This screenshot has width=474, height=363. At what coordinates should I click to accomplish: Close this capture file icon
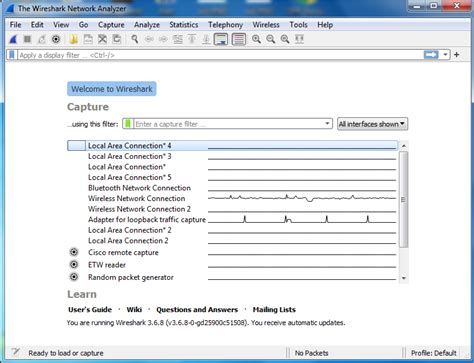coord(102,39)
